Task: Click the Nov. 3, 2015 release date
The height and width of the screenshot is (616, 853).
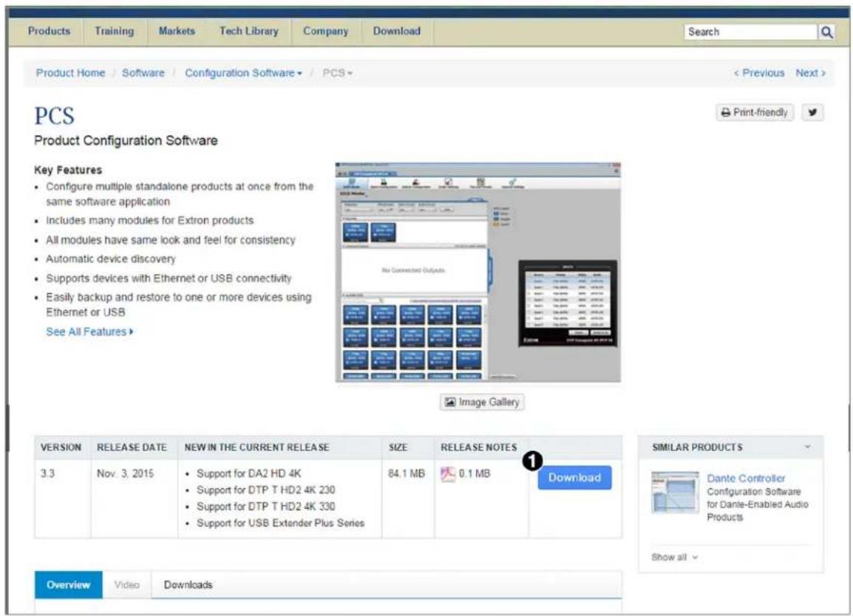Action: tap(126, 473)
